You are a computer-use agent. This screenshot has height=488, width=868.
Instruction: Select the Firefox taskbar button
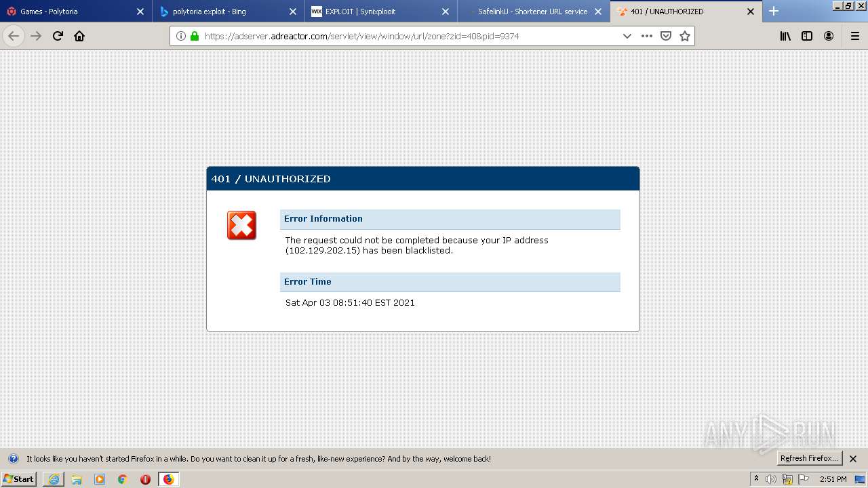point(168,479)
